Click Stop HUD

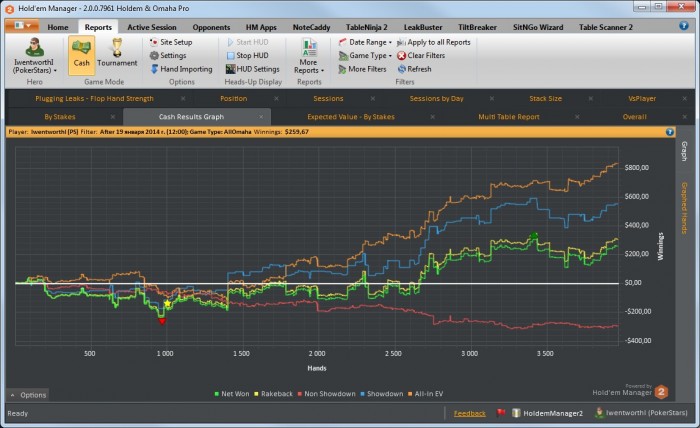(251, 56)
